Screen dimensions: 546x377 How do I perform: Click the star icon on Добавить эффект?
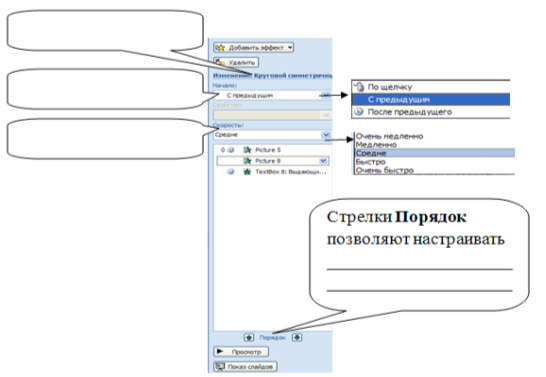pos(220,48)
